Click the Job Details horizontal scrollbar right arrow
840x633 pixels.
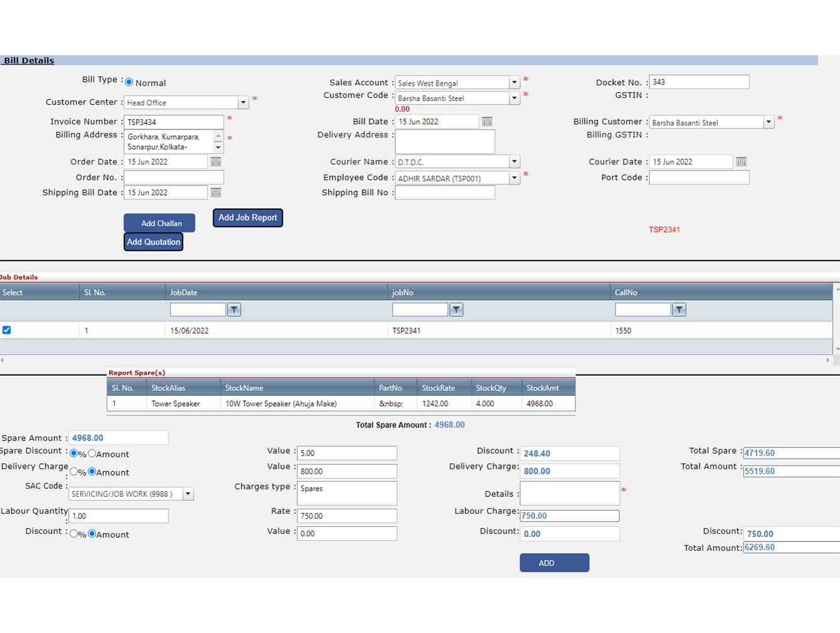click(828, 360)
